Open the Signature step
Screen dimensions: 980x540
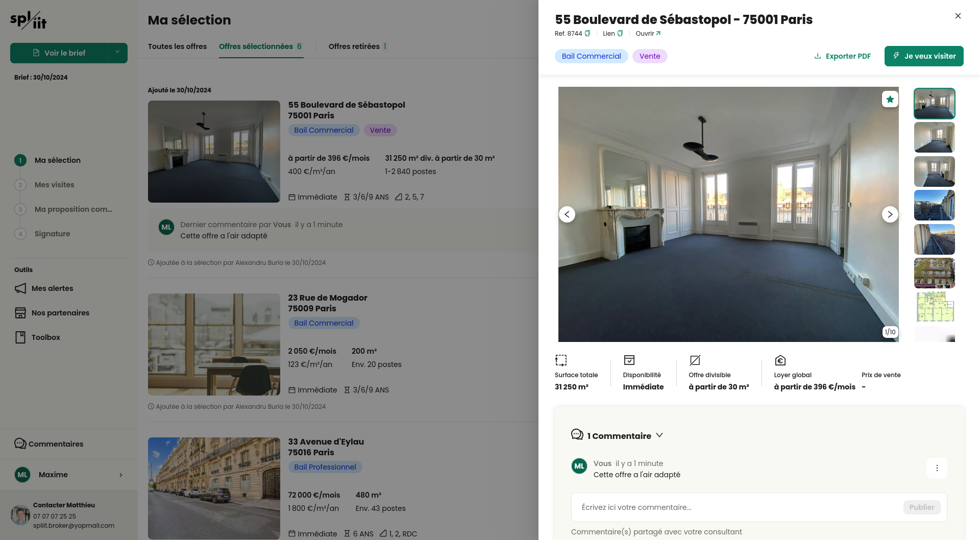[53, 234]
